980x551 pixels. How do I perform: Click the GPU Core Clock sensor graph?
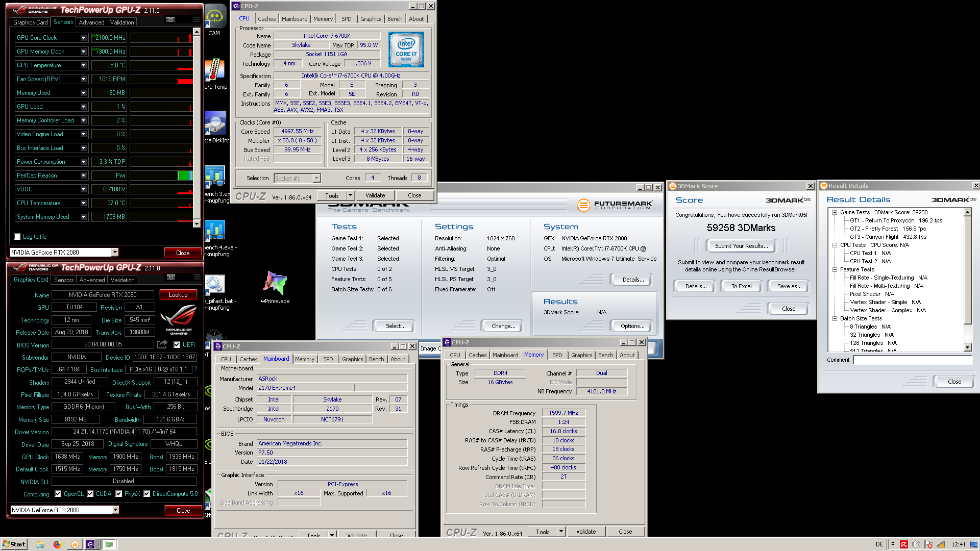pyautogui.click(x=161, y=38)
